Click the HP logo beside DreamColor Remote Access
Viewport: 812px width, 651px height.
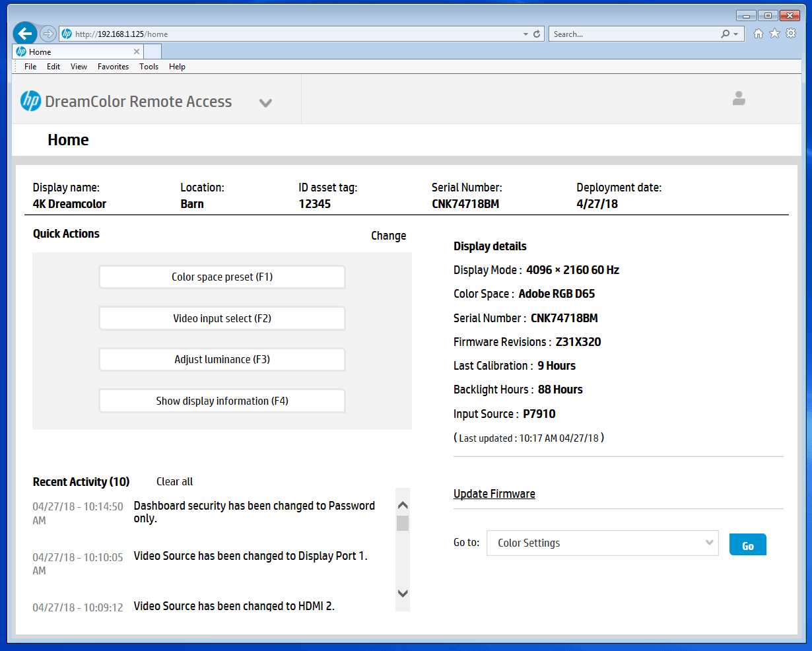point(30,100)
